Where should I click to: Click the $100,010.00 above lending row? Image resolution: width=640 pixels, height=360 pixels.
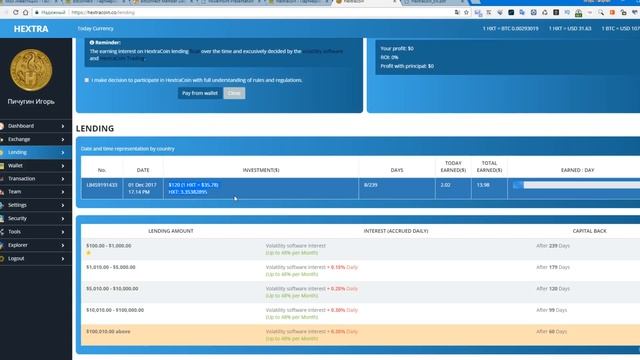360,335
